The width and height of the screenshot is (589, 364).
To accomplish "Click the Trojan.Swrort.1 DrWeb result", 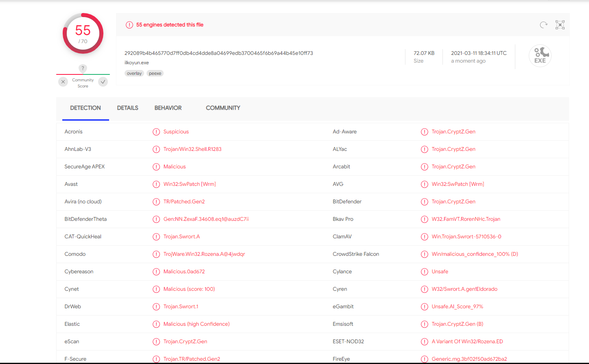I will tap(181, 307).
